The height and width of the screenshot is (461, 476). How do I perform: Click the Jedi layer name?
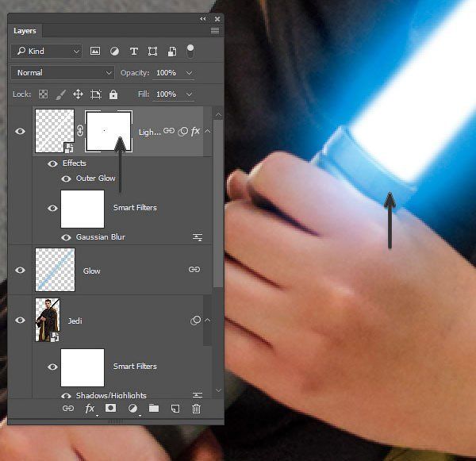pyautogui.click(x=75, y=321)
